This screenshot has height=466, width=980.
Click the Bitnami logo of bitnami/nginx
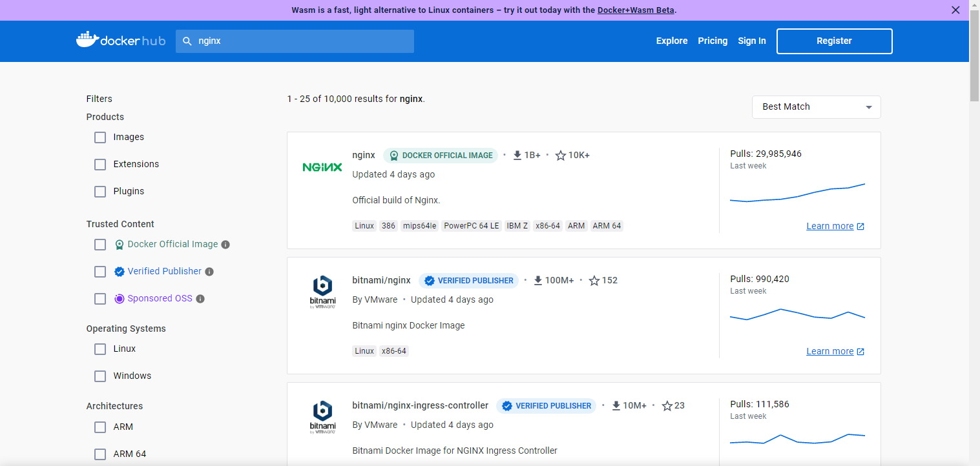click(x=322, y=292)
